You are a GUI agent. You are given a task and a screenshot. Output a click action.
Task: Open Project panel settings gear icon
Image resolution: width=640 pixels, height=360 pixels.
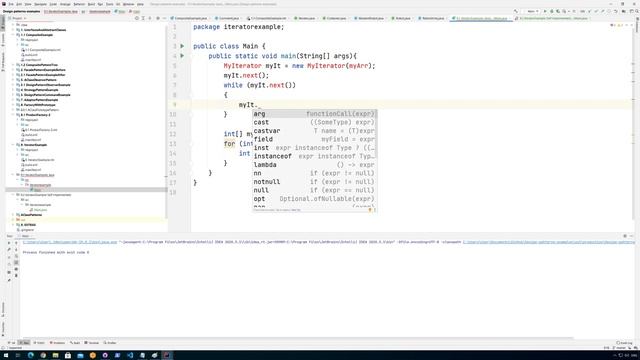158,18
